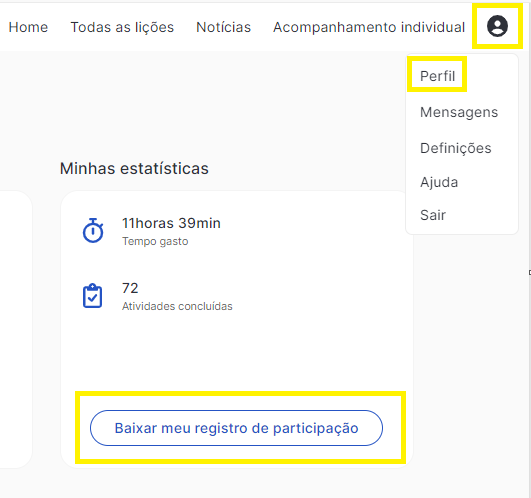Log out using the Sair option
This screenshot has width=531, height=498.
coord(433,215)
